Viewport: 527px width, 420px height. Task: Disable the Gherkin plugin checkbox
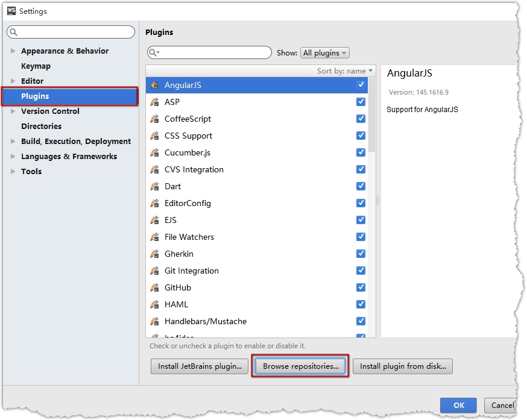pos(361,253)
